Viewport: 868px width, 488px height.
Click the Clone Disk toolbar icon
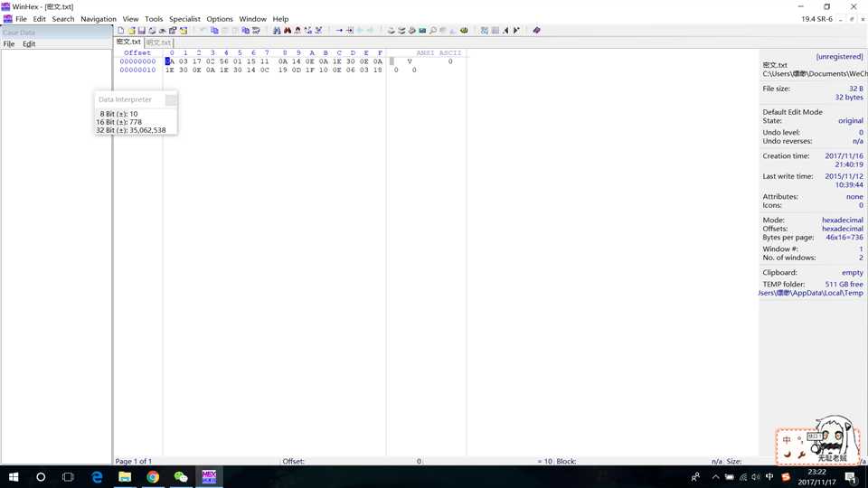(x=401, y=31)
